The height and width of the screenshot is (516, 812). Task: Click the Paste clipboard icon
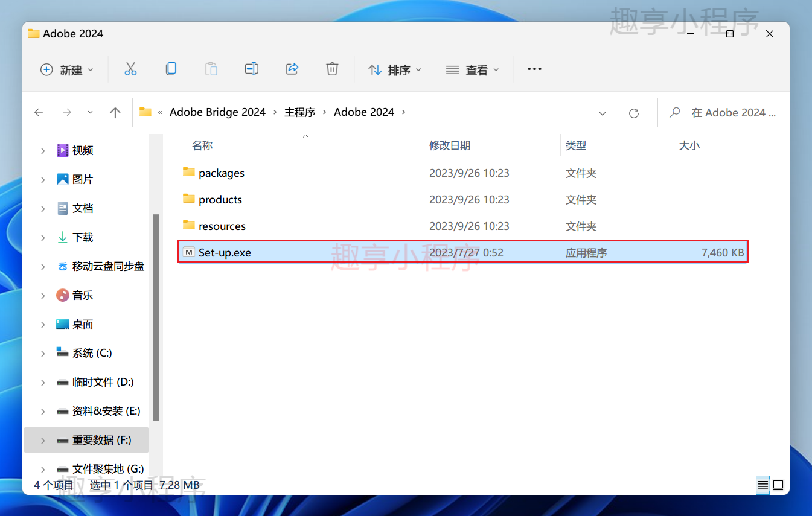[211, 69]
